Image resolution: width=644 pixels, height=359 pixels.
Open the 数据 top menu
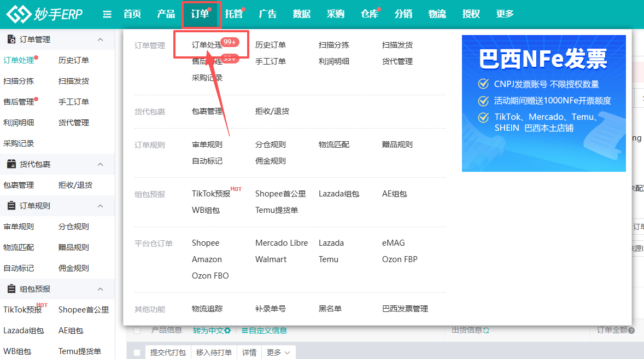pyautogui.click(x=301, y=14)
